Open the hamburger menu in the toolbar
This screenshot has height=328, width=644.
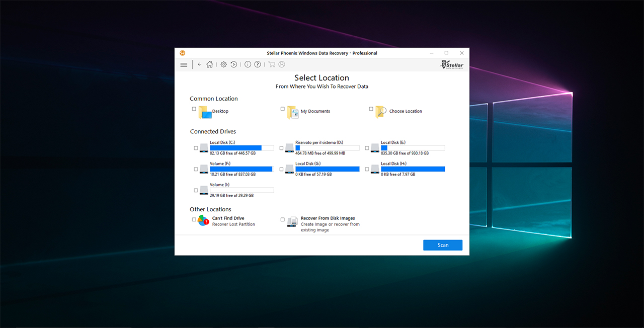pyautogui.click(x=184, y=64)
